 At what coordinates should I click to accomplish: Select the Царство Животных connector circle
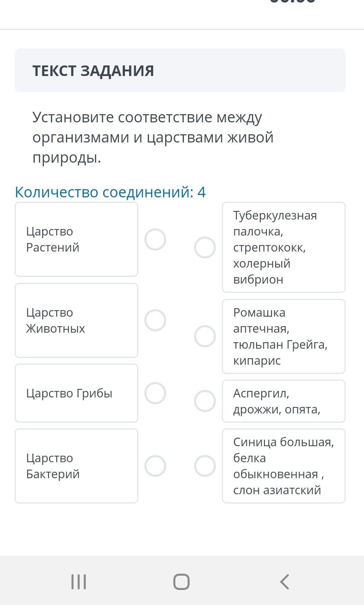tap(155, 320)
